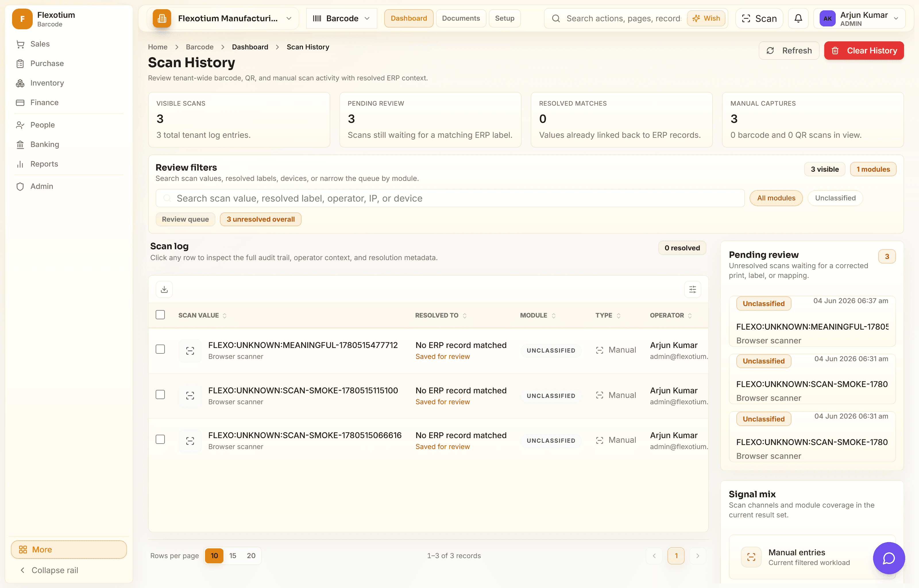Go to previous page arrow
The width and height of the screenshot is (919, 588).
[x=654, y=556]
